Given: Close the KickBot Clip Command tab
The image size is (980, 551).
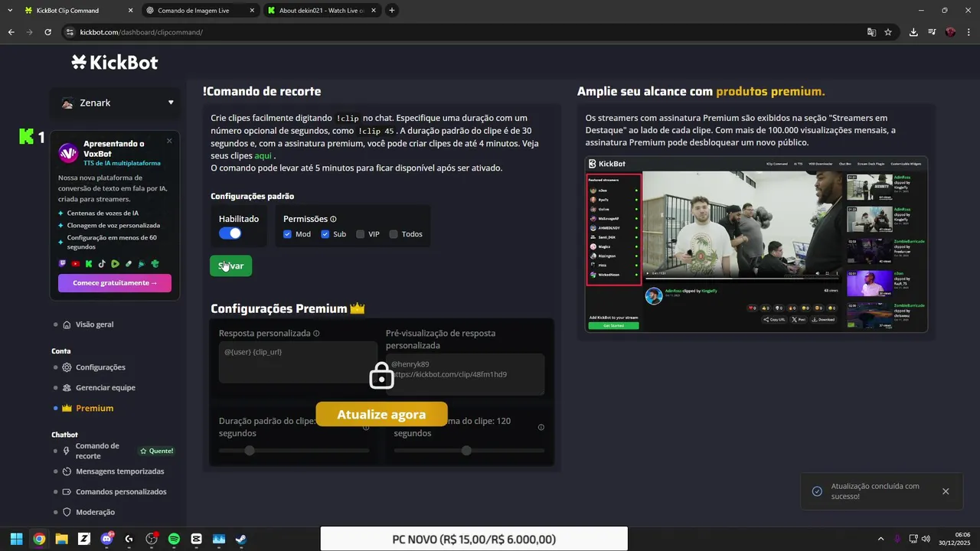Looking at the screenshot, I should [x=129, y=11].
